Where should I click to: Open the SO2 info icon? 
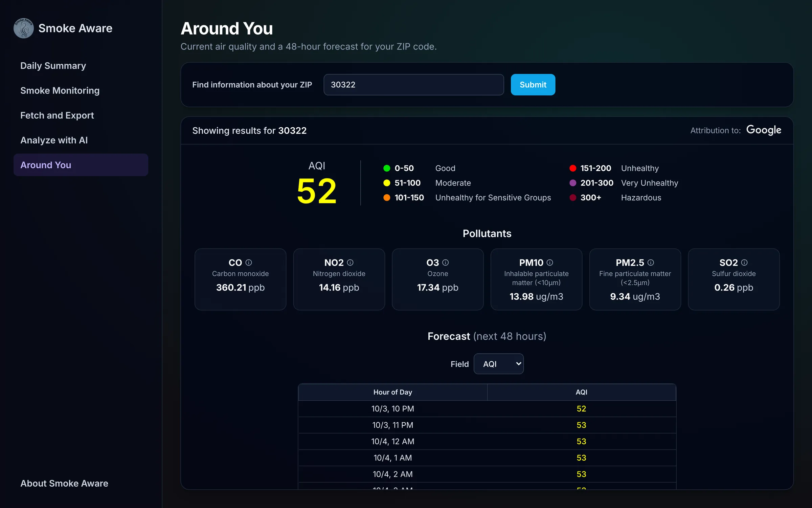pyautogui.click(x=744, y=262)
